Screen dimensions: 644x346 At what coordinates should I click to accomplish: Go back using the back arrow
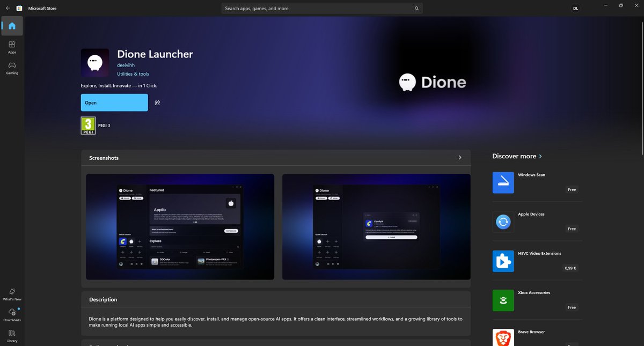tap(8, 8)
